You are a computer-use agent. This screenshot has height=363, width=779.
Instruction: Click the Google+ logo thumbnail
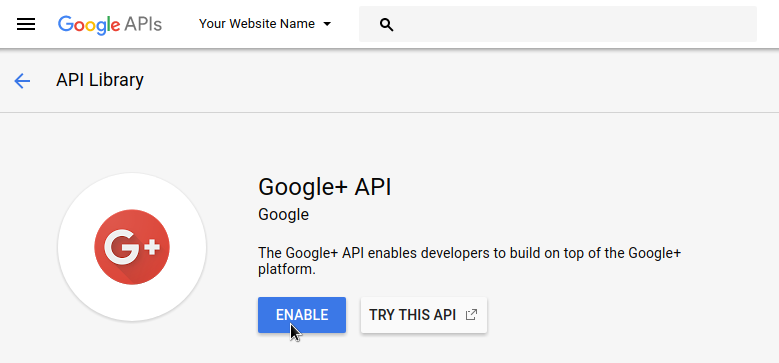(x=132, y=247)
